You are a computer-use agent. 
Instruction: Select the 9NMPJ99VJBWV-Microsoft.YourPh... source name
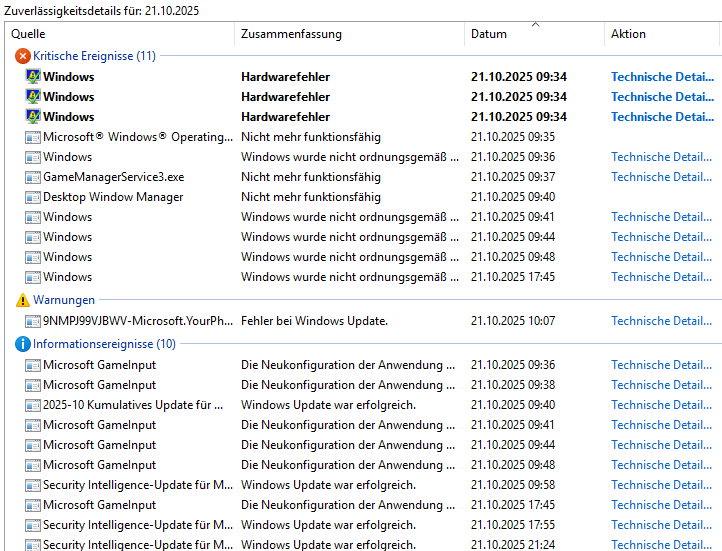[138, 321]
